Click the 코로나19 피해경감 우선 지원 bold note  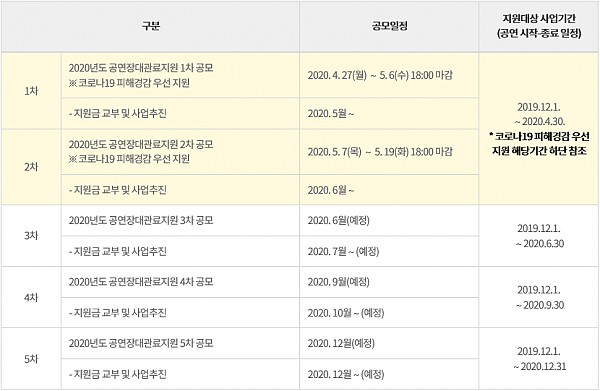pyautogui.click(x=539, y=143)
